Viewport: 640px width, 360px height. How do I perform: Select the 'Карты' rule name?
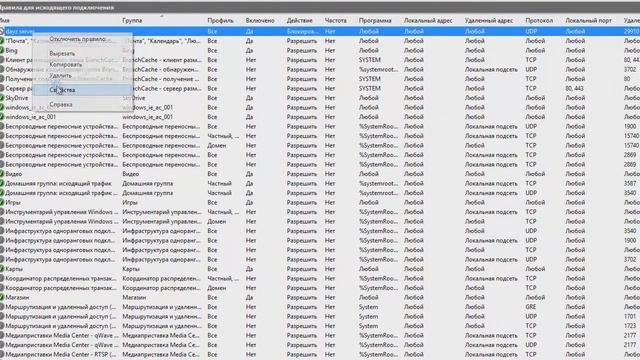14,269
